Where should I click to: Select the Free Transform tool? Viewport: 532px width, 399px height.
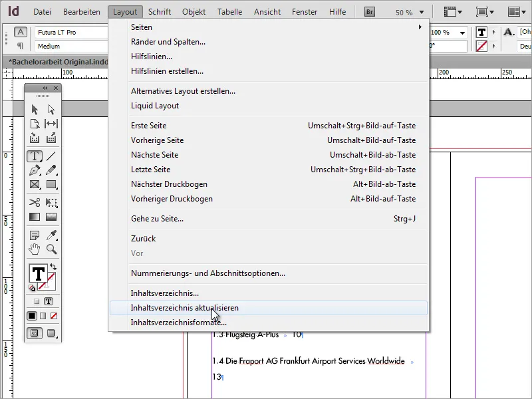(51, 203)
